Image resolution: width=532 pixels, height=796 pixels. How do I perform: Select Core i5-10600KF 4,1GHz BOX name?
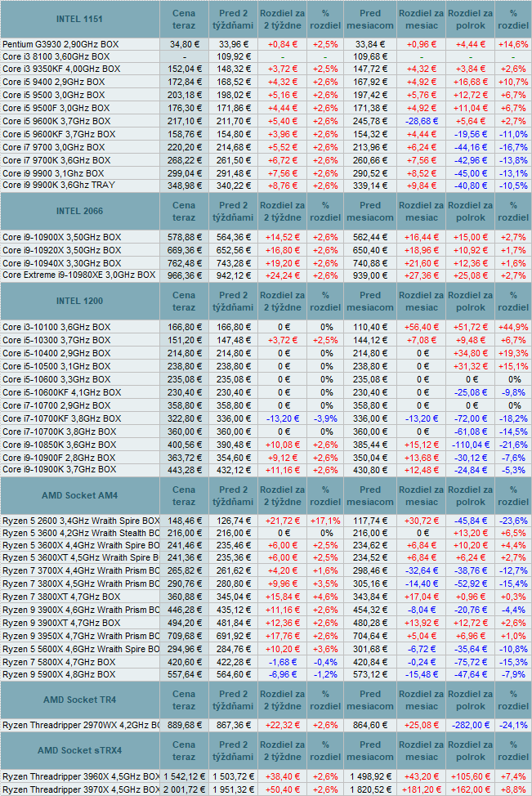click(x=61, y=392)
